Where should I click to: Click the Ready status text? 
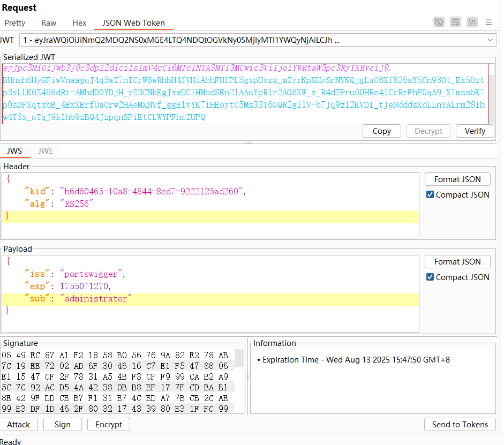coord(10,441)
